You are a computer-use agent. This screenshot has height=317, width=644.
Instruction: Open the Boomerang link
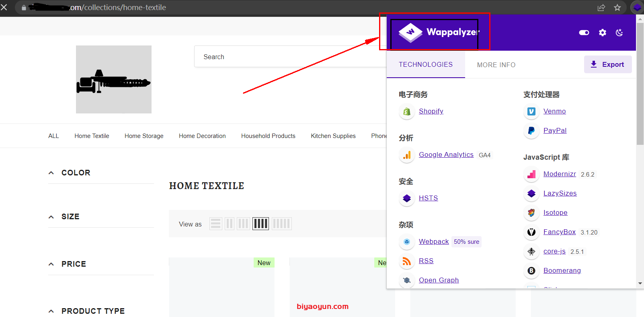tap(562, 270)
